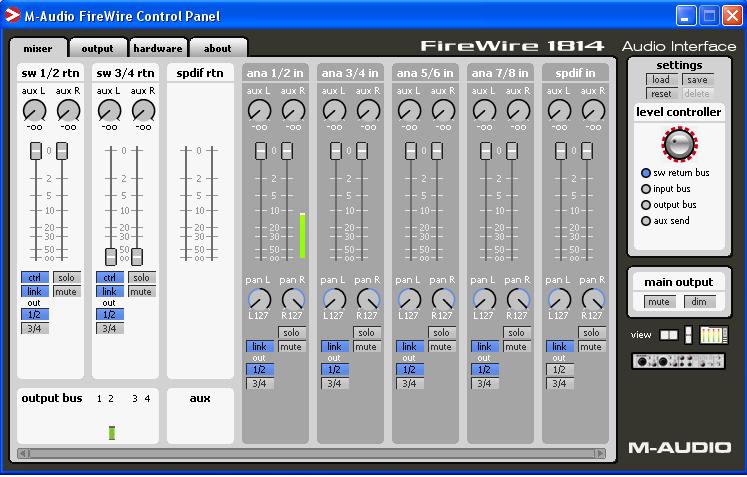This screenshot has height=477, width=747.
Task: Open the mixer tab
Action: (38, 49)
